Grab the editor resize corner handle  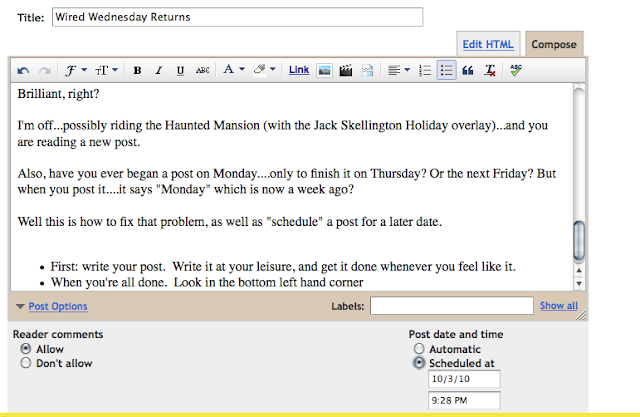[581, 315]
